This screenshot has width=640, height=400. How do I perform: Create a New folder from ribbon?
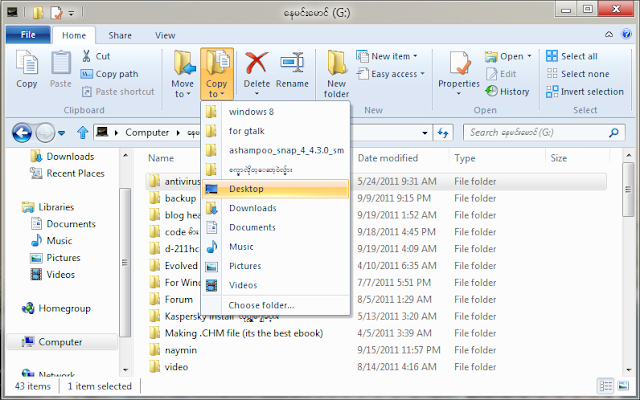pyautogui.click(x=336, y=74)
